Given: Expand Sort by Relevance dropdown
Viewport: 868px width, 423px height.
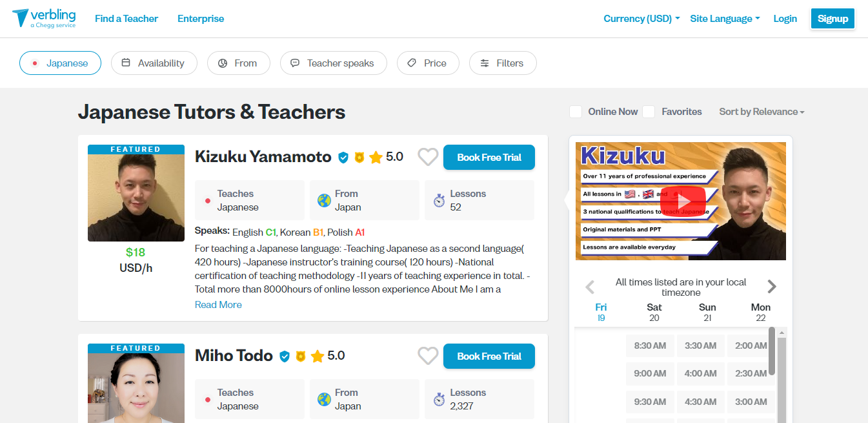Looking at the screenshot, I should click(762, 112).
